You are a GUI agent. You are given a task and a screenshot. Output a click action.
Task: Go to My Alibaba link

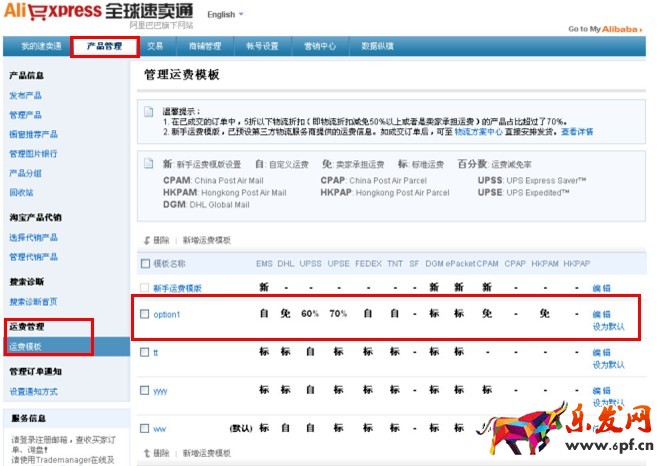605,29
